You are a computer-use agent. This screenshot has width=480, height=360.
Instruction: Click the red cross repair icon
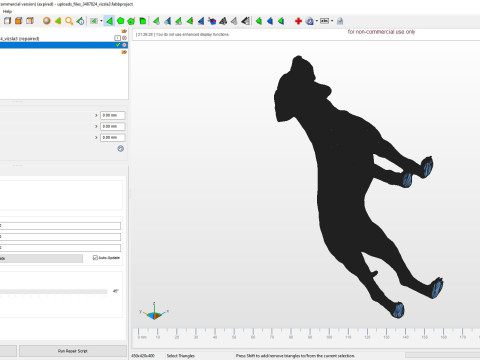(298, 21)
